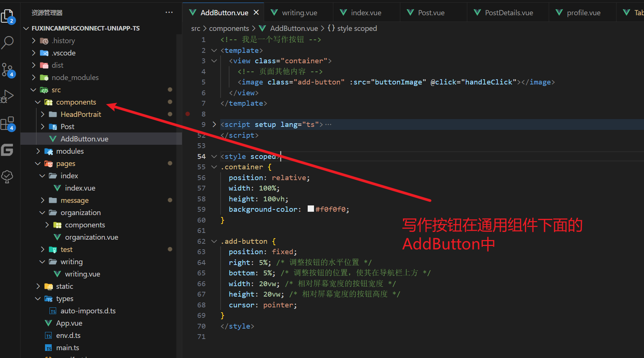This screenshot has width=644, height=358.
Task: Switch to the writing.vue tab
Action: pos(299,12)
